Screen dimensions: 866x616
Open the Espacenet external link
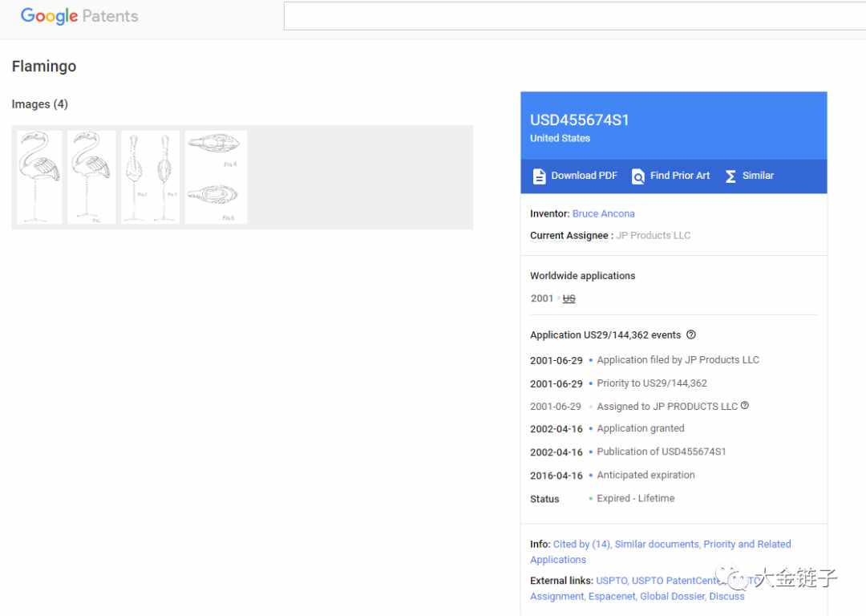point(611,597)
